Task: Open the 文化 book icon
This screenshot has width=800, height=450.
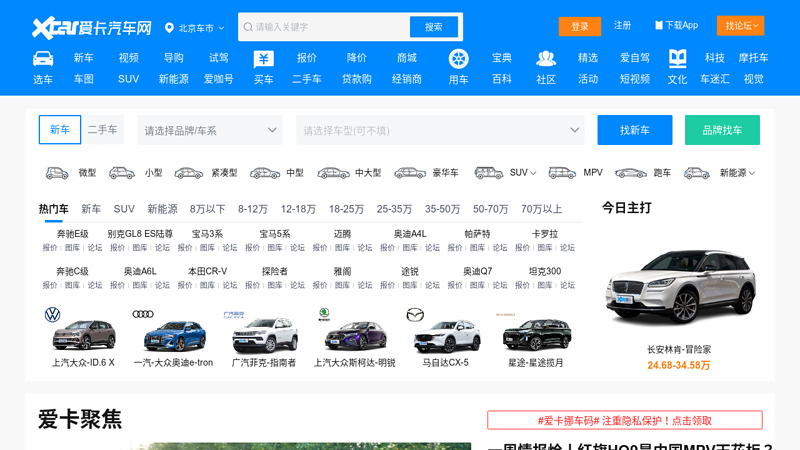Action: [678, 59]
